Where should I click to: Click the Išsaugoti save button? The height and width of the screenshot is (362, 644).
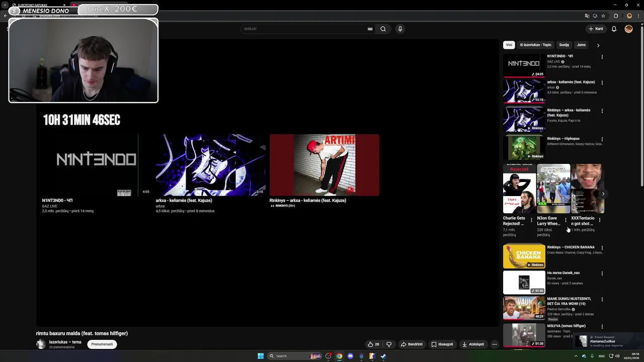pyautogui.click(x=442, y=344)
